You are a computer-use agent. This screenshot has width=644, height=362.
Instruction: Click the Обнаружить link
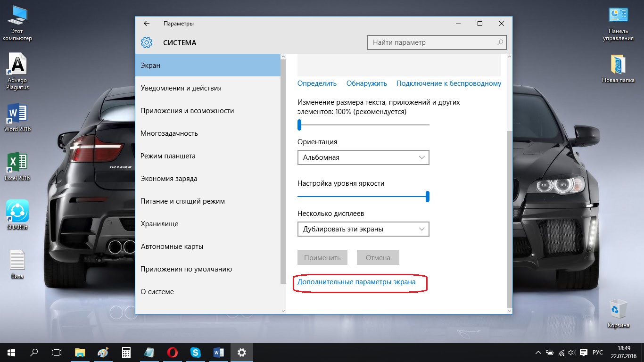coord(367,83)
